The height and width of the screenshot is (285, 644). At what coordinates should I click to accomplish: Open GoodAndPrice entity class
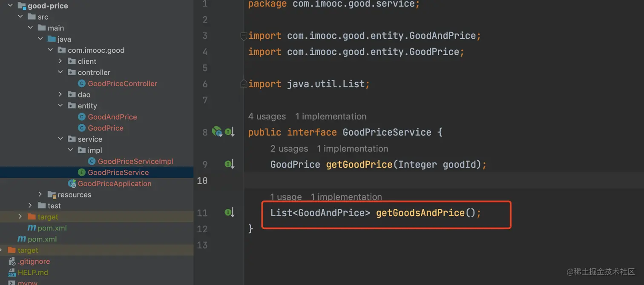[112, 117]
